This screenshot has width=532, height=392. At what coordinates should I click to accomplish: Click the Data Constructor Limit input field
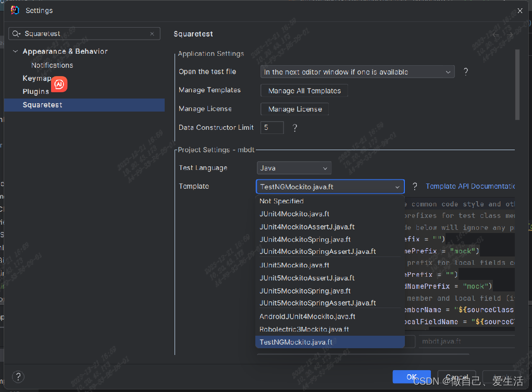click(x=272, y=128)
